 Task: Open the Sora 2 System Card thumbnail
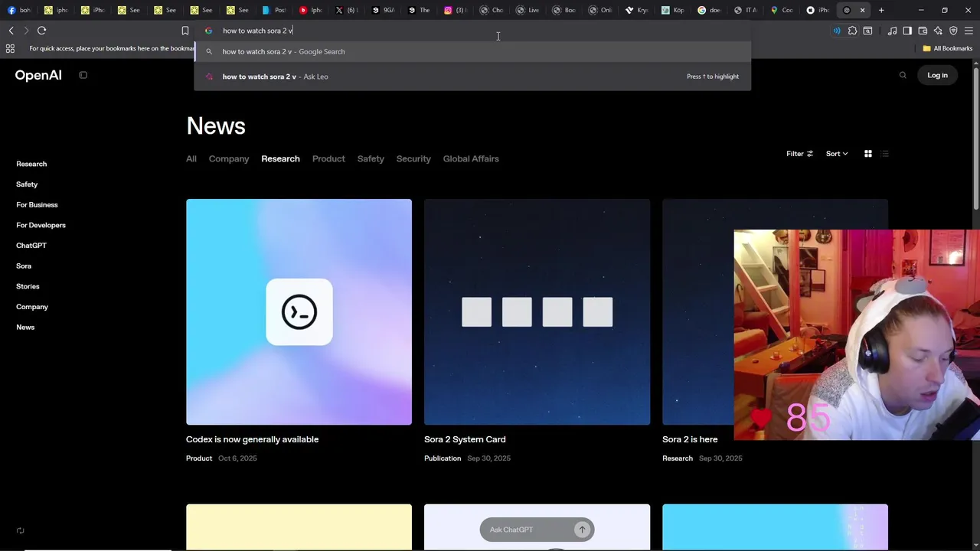[537, 311]
